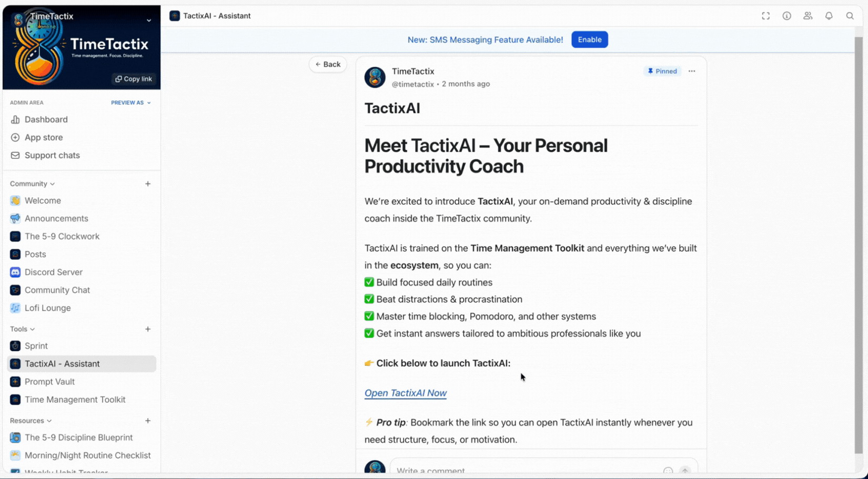Add a new item to Tools section
Image resolution: width=868 pixels, height=479 pixels.
148,329
